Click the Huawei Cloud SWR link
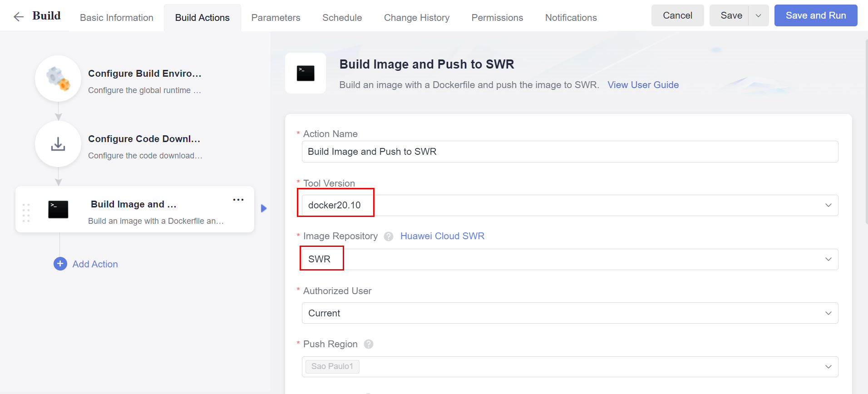 [442, 236]
